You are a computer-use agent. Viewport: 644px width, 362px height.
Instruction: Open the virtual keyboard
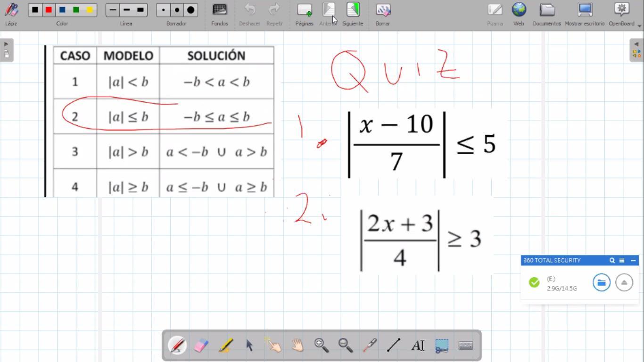[x=466, y=346]
